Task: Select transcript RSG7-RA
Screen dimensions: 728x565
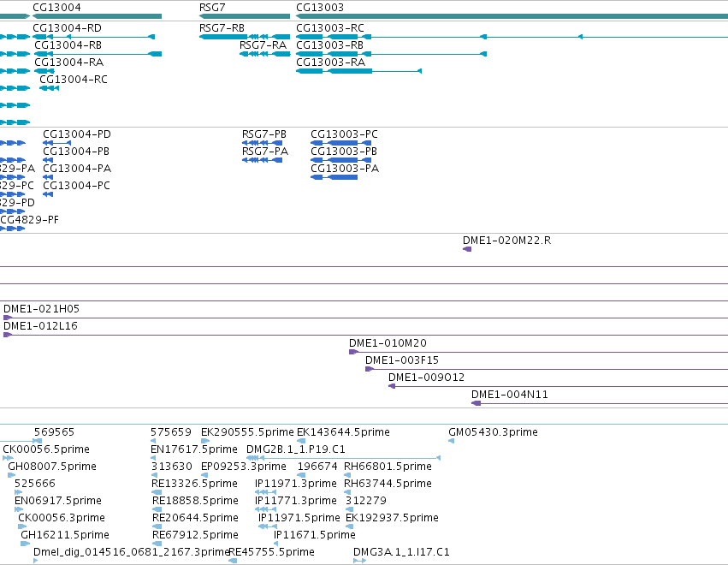Action: 263,45
